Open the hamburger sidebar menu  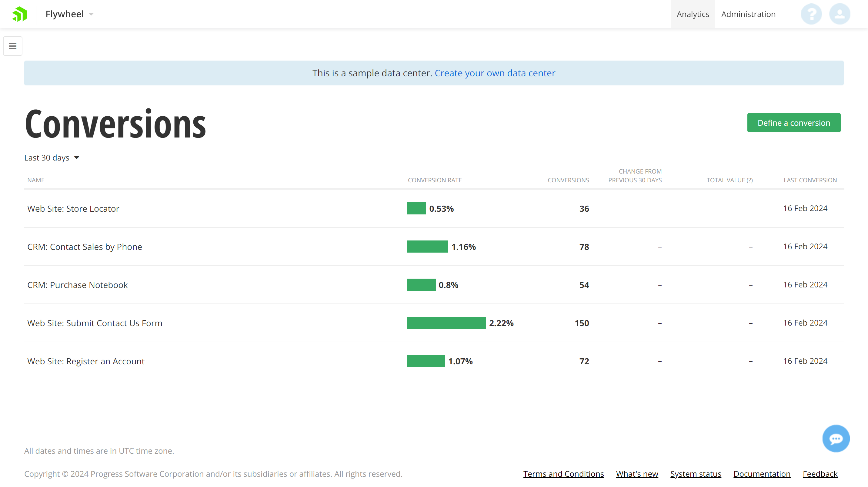(x=13, y=46)
